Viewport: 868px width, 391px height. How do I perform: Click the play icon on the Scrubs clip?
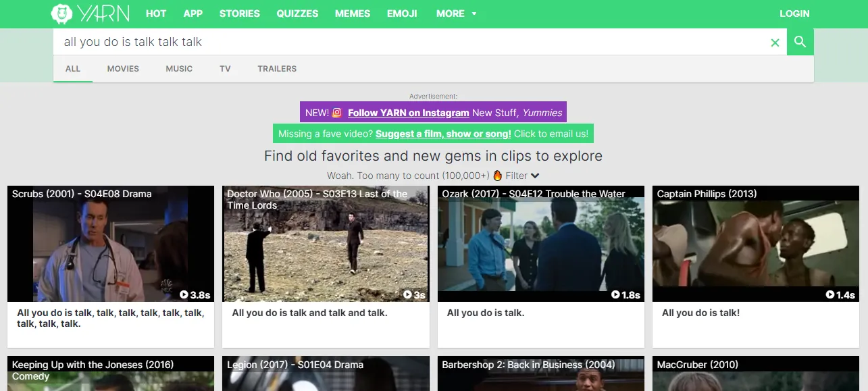(x=184, y=295)
